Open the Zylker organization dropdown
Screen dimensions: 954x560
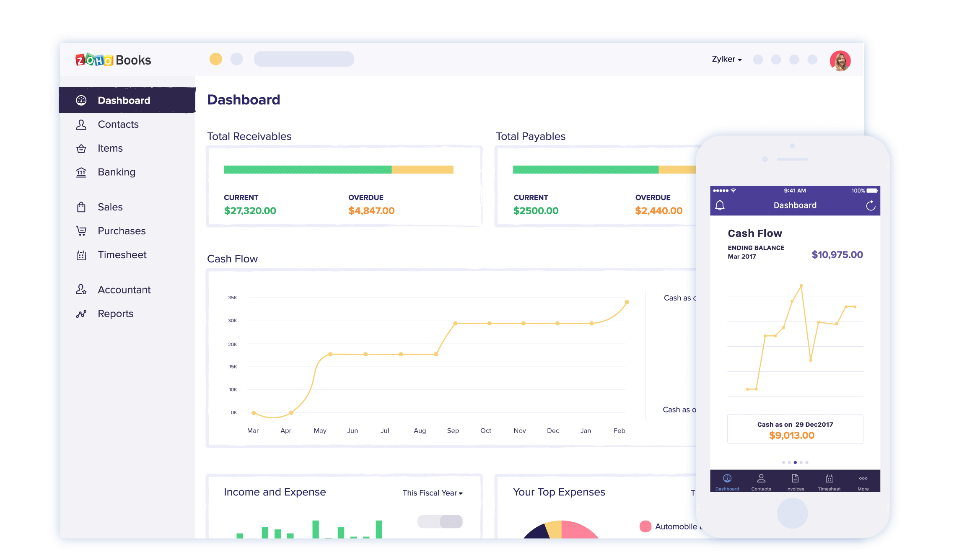pyautogui.click(x=727, y=59)
